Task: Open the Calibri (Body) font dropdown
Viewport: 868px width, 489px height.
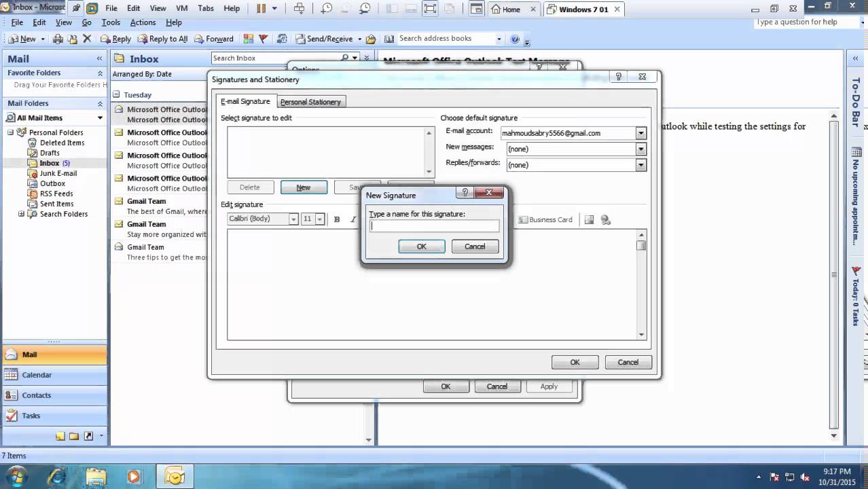Action: 293,219
